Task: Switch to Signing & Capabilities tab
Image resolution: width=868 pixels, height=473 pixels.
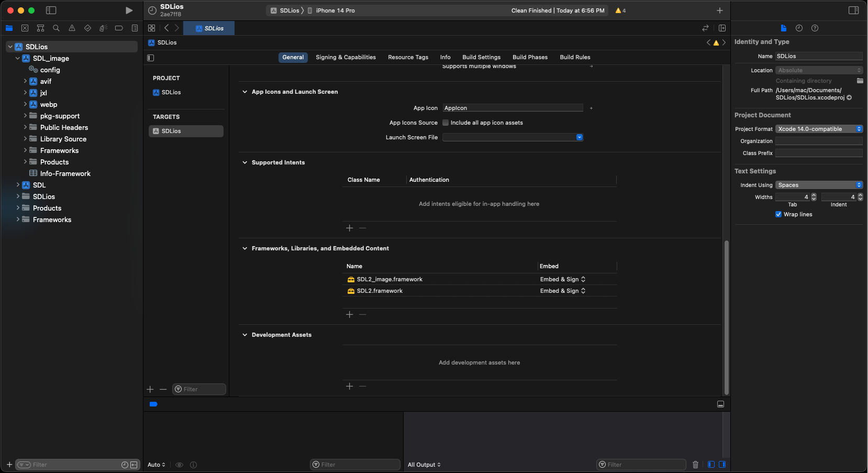Action: pos(346,57)
